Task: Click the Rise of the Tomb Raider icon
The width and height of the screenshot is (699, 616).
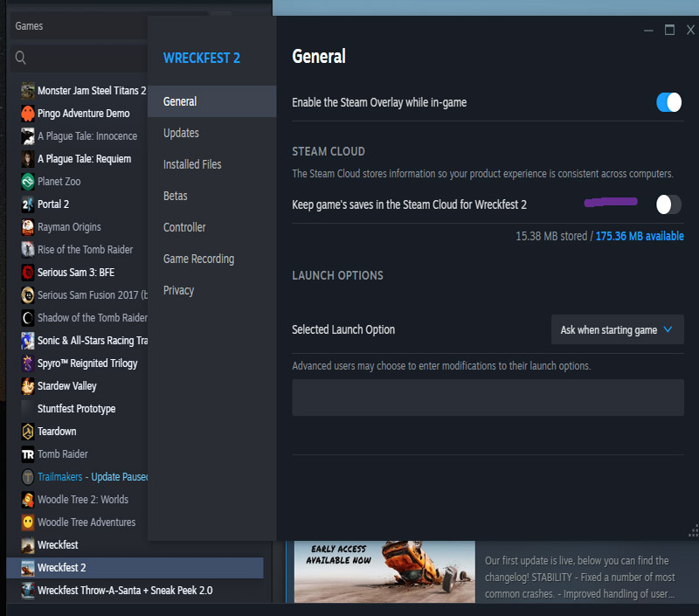Action: coord(28,250)
